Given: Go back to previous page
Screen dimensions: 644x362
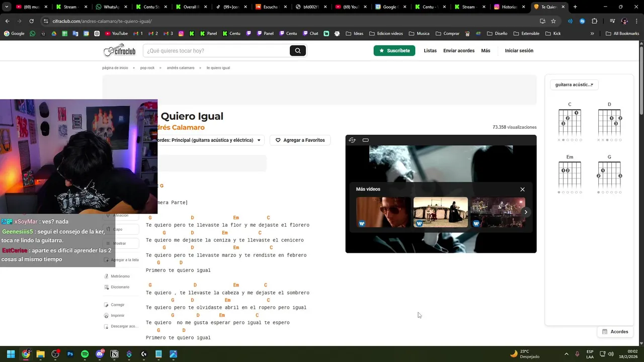Looking at the screenshot, I should point(7,21).
